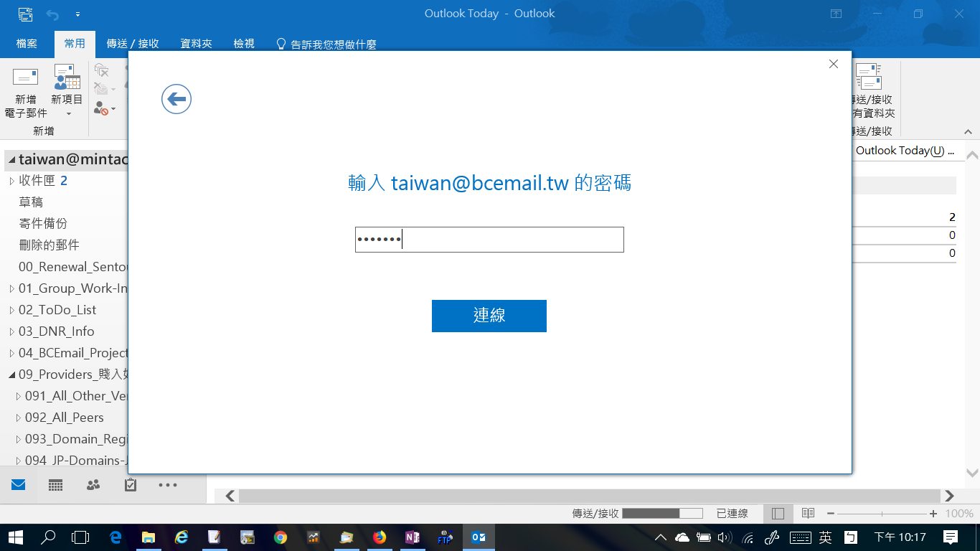Click the back arrow in the dialog
The width and height of the screenshot is (980, 551).
tap(176, 99)
